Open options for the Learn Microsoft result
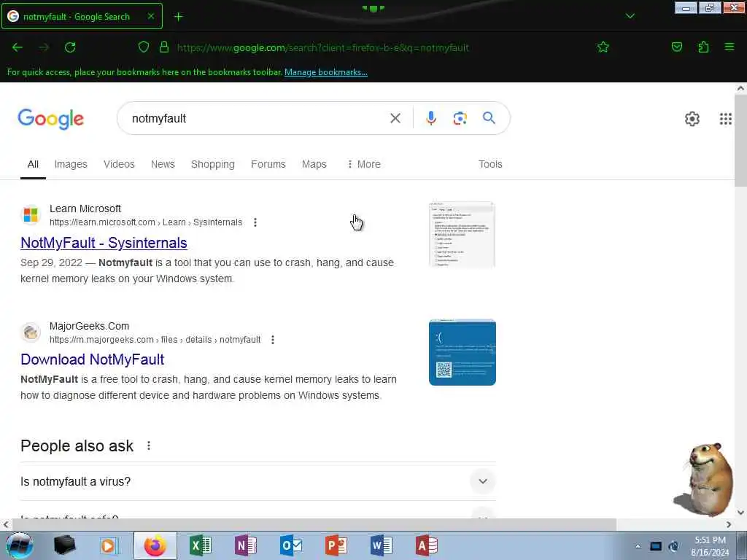 255,222
